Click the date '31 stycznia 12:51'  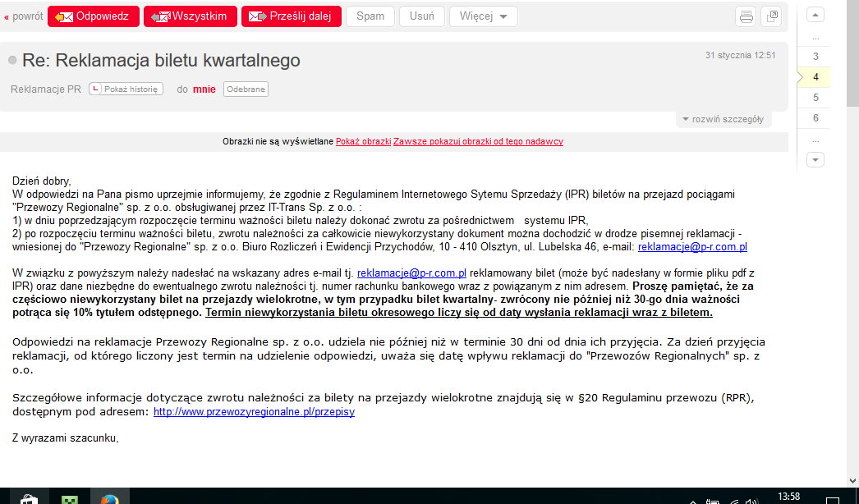[740, 55]
